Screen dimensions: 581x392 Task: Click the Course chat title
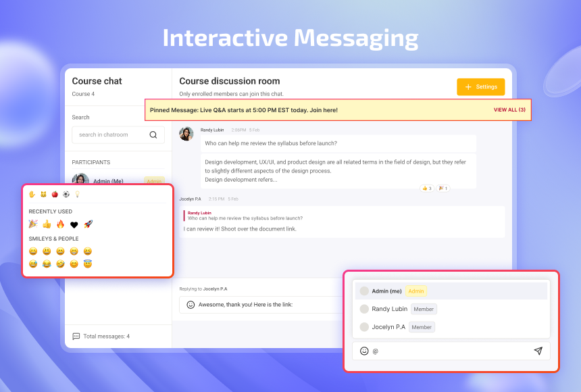coord(97,81)
